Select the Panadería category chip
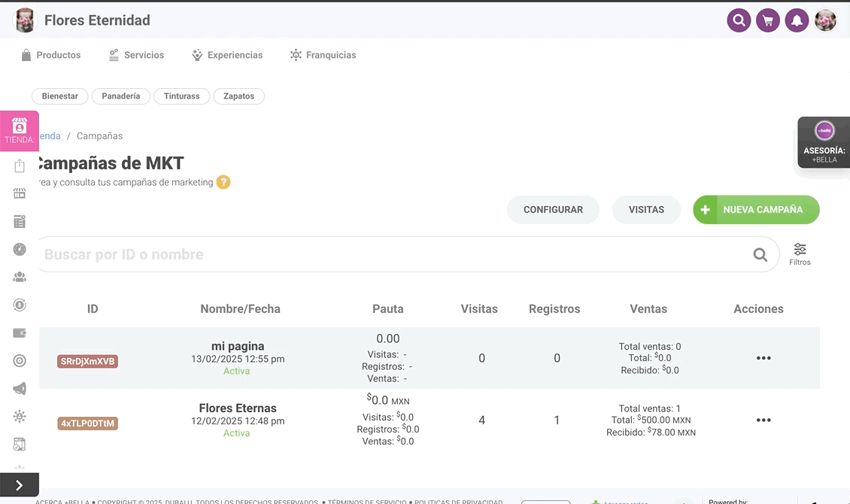This screenshot has width=850, height=504. 121,96
